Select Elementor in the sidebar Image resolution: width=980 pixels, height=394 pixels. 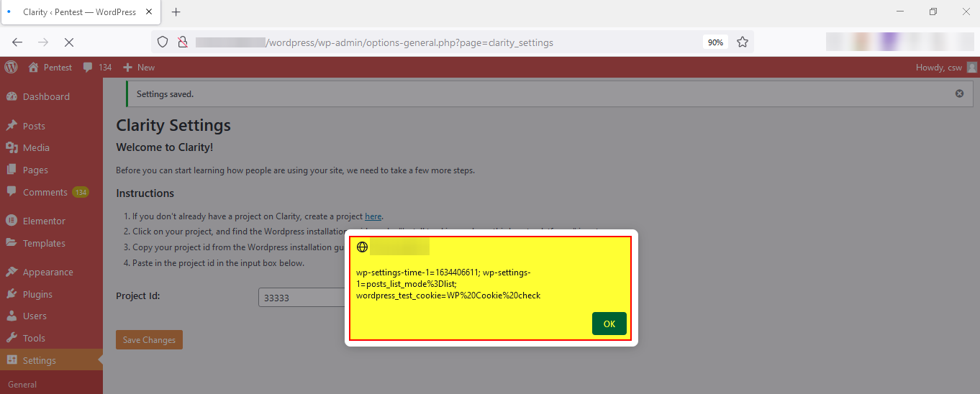pyautogui.click(x=44, y=221)
